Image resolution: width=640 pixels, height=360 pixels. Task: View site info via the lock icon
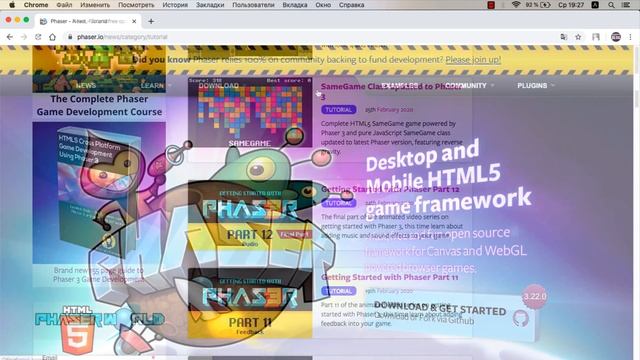[x=70, y=37]
